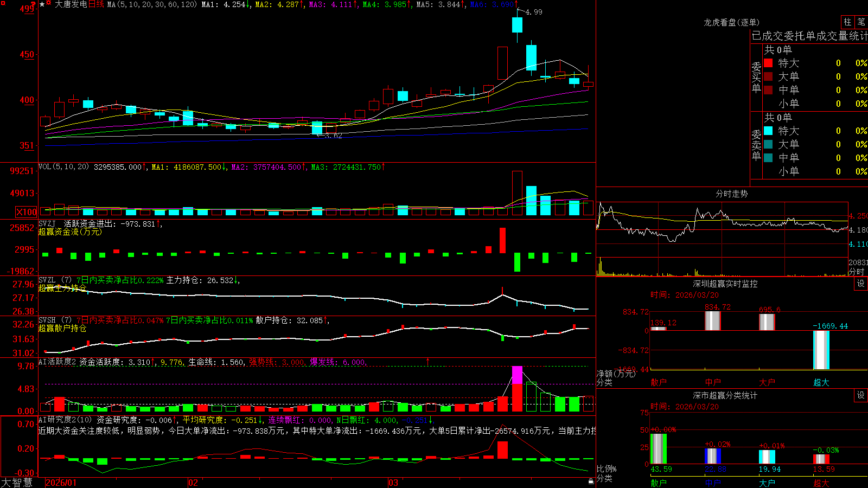
Task: Switch to 柱 bar view
Action: [847, 22]
